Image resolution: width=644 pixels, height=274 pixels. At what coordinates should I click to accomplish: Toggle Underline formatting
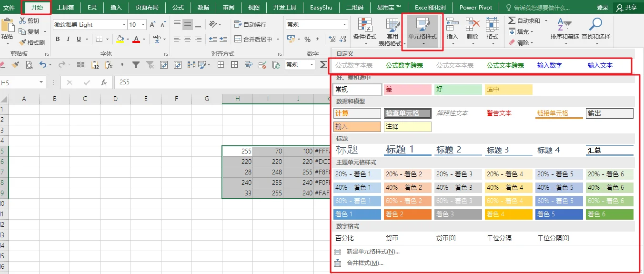coord(79,39)
